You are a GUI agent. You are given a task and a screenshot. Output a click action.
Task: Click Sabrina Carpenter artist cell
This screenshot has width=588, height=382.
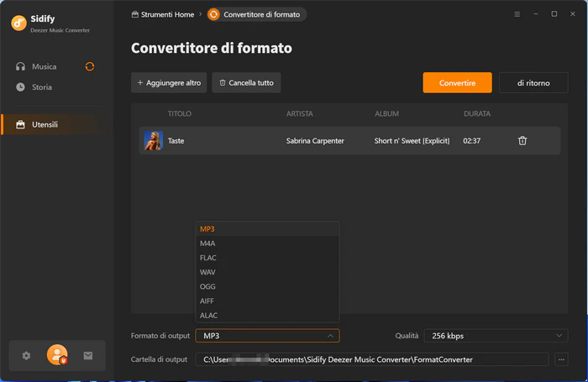coord(315,141)
